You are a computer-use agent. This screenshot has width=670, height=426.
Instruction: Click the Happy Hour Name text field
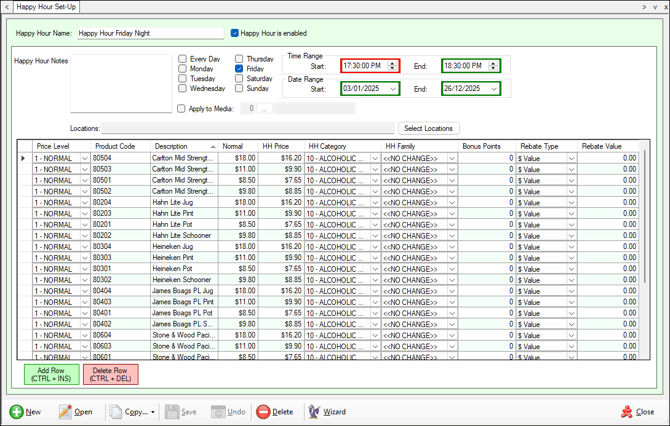(150, 33)
